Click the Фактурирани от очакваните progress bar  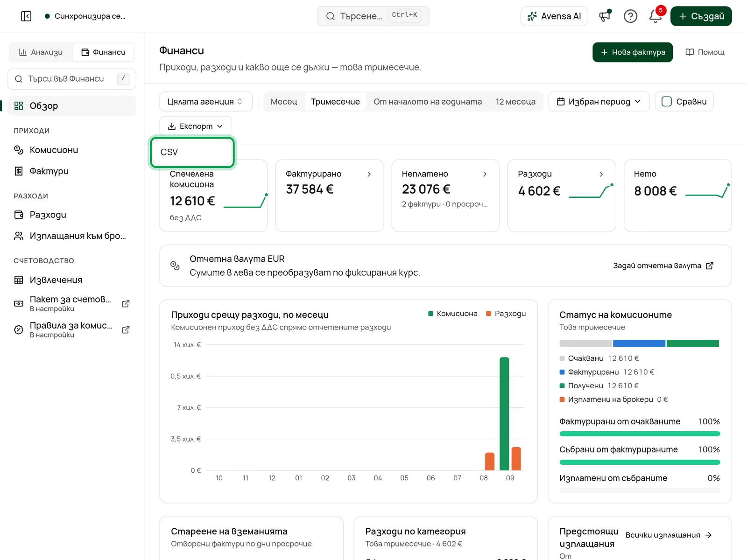click(640, 434)
